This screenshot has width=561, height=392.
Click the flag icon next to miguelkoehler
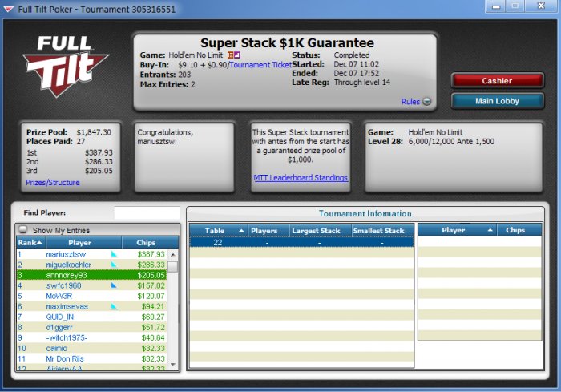point(114,265)
